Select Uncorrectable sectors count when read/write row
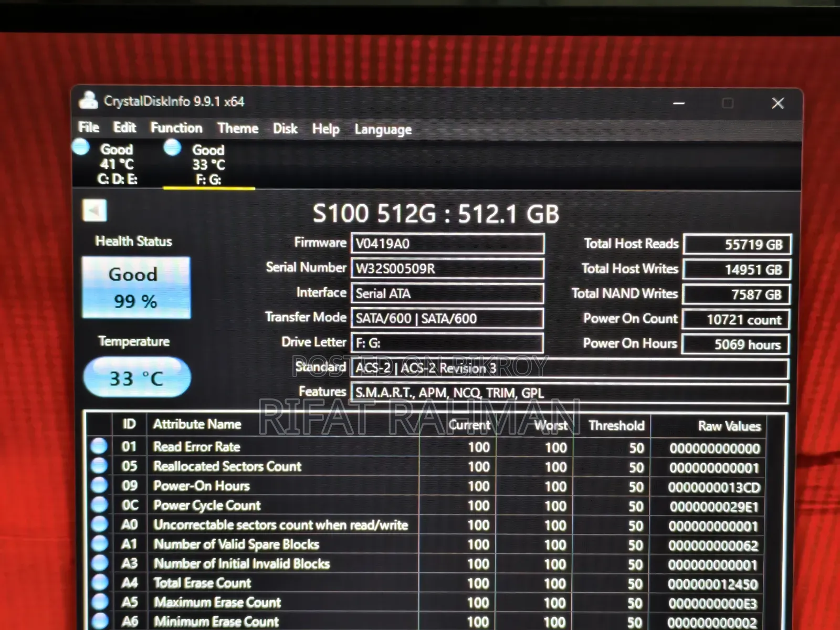 click(426, 524)
